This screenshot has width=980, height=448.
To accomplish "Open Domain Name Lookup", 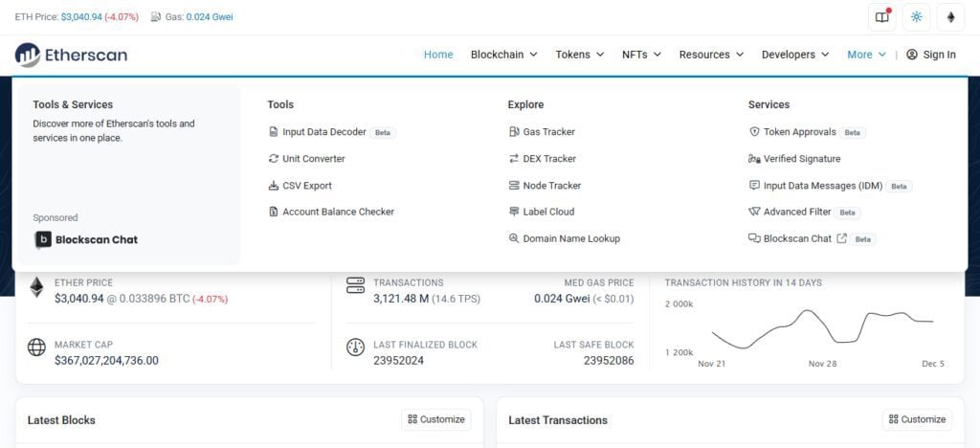I will tap(571, 238).
